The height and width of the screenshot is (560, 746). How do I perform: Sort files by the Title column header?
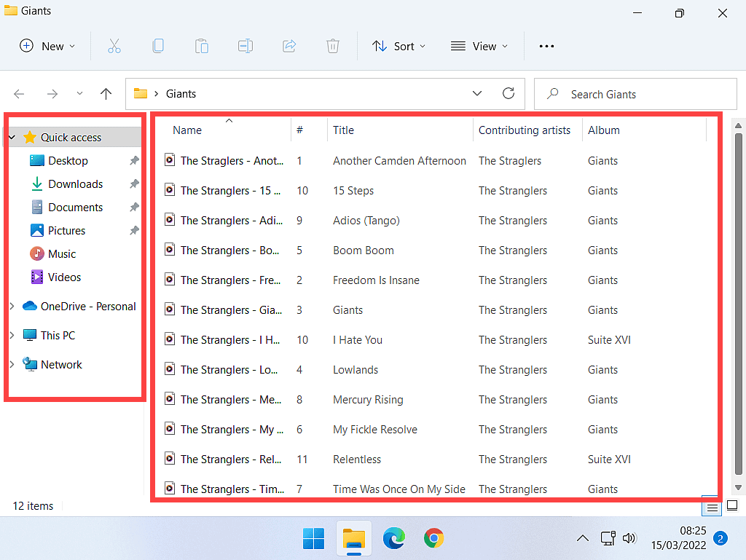pos(344,130)
